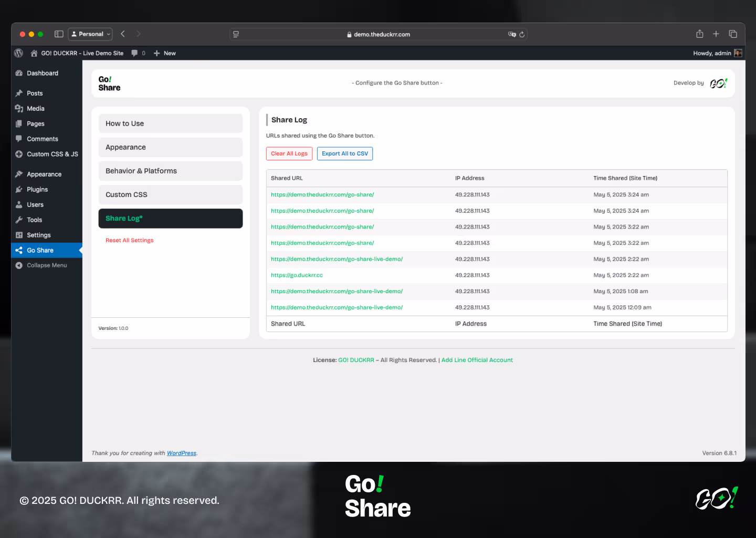Screen dimensions: 756x538
Task: Open the Plugins menu item
Action: click(37, 190)
